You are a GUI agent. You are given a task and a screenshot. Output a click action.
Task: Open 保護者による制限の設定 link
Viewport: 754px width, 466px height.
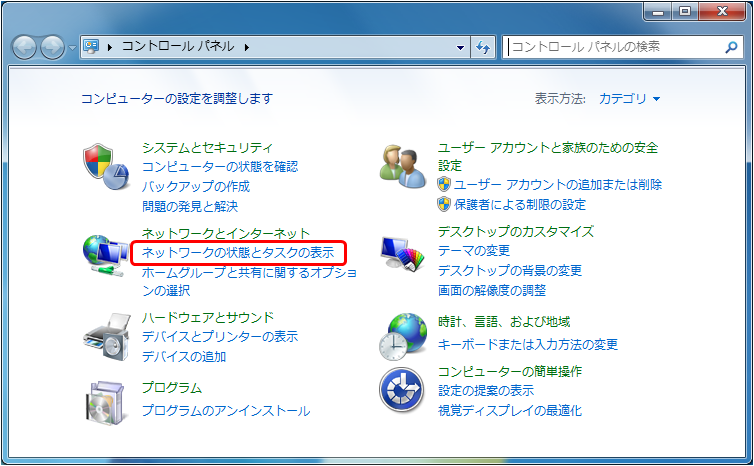520,205
